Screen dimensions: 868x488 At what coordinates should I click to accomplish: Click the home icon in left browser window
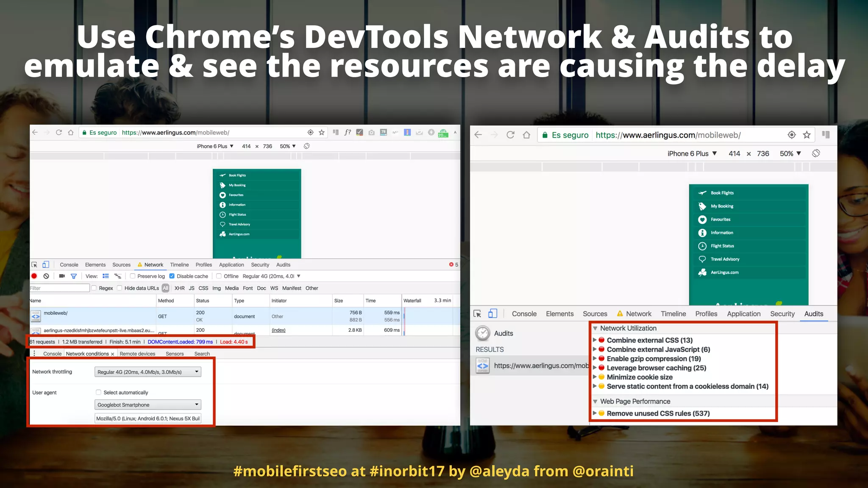71,133
